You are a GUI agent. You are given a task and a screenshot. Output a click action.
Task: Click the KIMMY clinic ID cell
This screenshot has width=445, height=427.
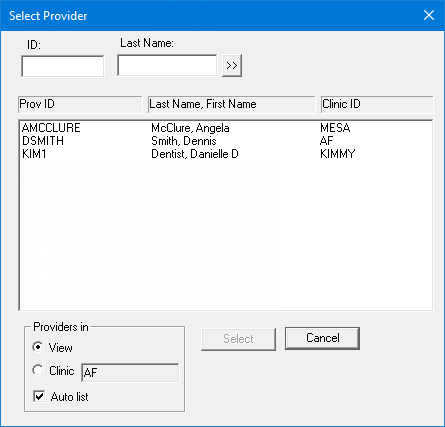point(338,154)
